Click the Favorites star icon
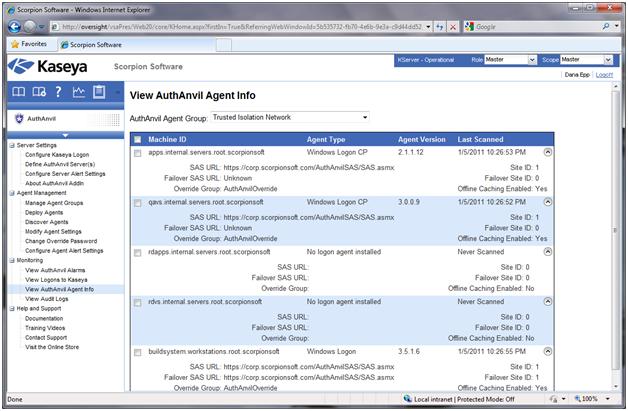Viewport: 628px width, 411px height. click(x=15, y=44)
